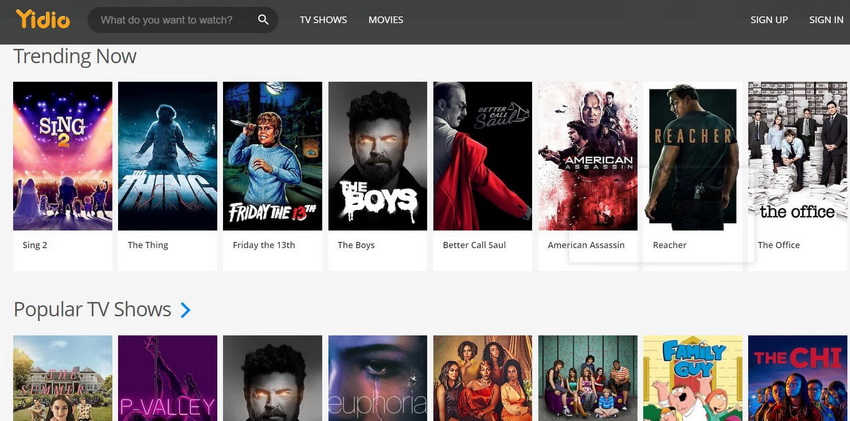Click the SIGN IN link
This screenshot has height=421, width=850.
[x=826, y=20]
